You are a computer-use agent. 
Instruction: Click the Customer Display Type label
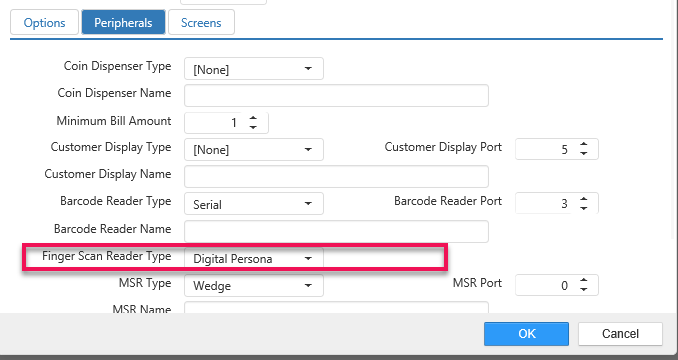point(111,147)
